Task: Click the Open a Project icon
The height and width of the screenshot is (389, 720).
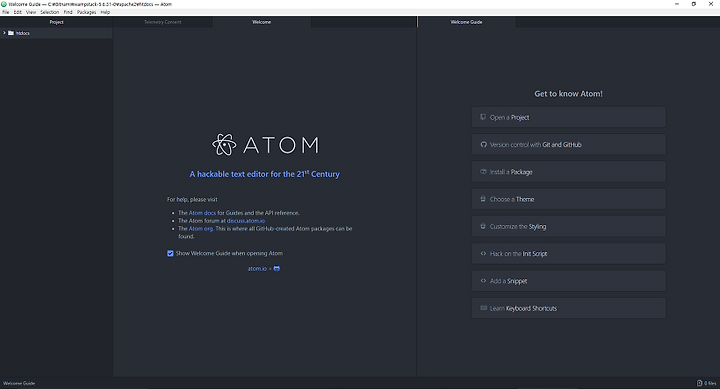Action: [483, 117]
